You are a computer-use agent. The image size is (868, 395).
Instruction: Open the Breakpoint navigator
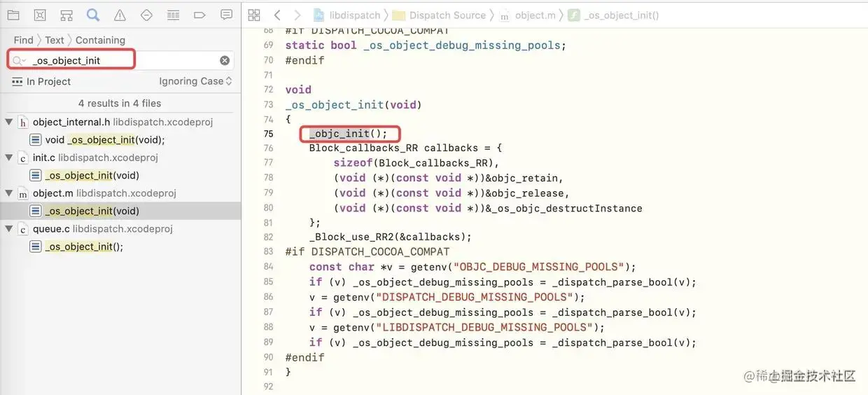[199, 15]
